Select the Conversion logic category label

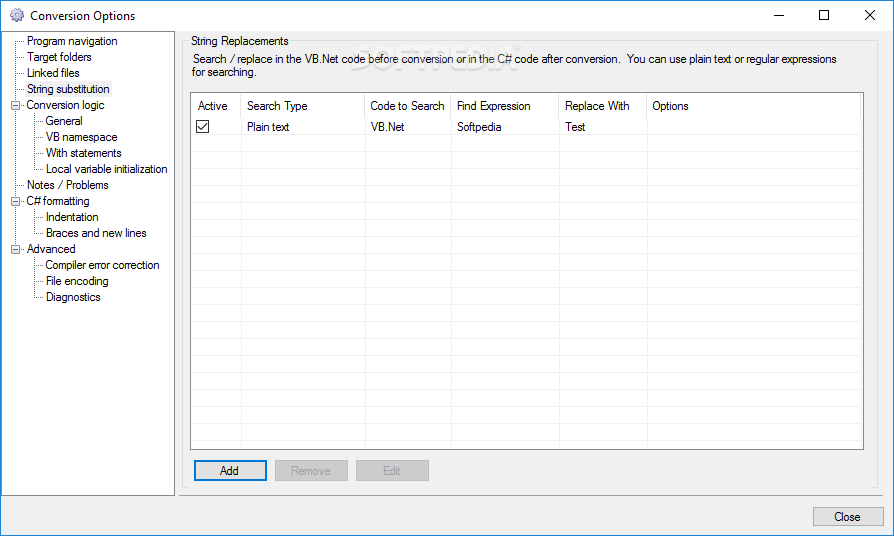[x=65, y=105]
